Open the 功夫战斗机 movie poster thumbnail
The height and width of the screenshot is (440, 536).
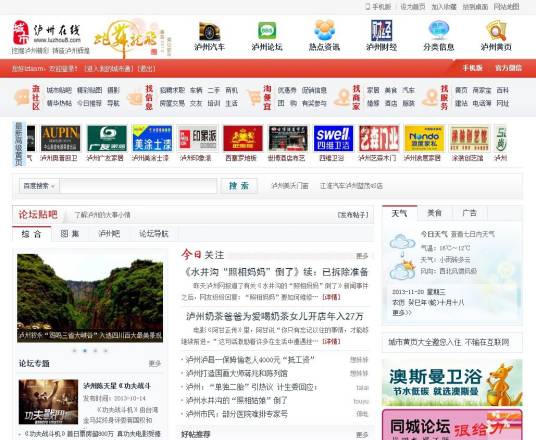[x=48, y=402]
